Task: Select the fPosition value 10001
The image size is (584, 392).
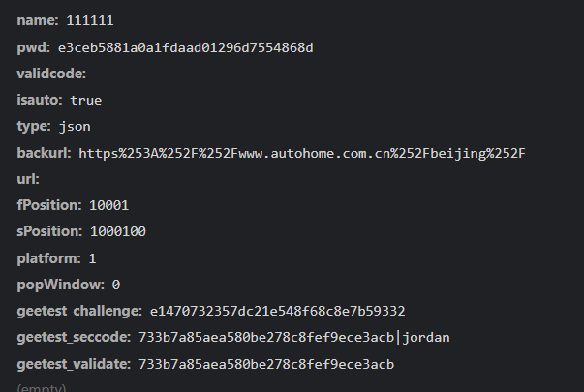Action: [x=108, y=205]
